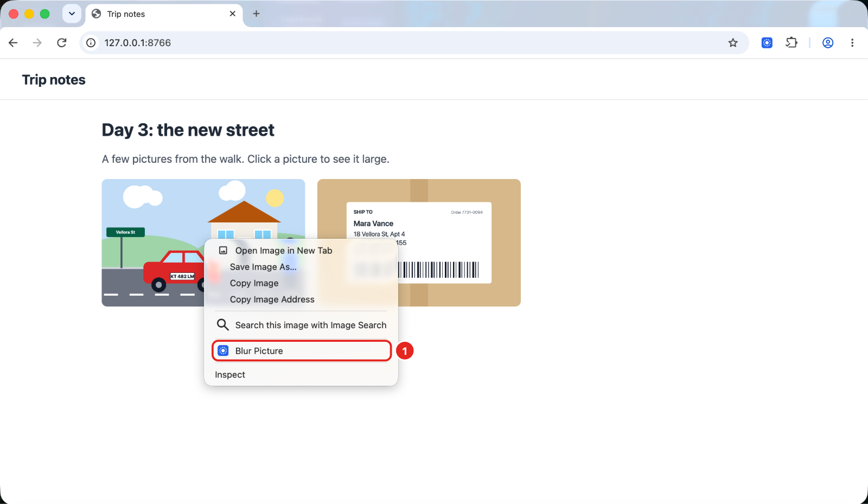The height and width of the screenshot is (504, 868).
Task: Click the forward navigation arrow
Action: [37, 43]
